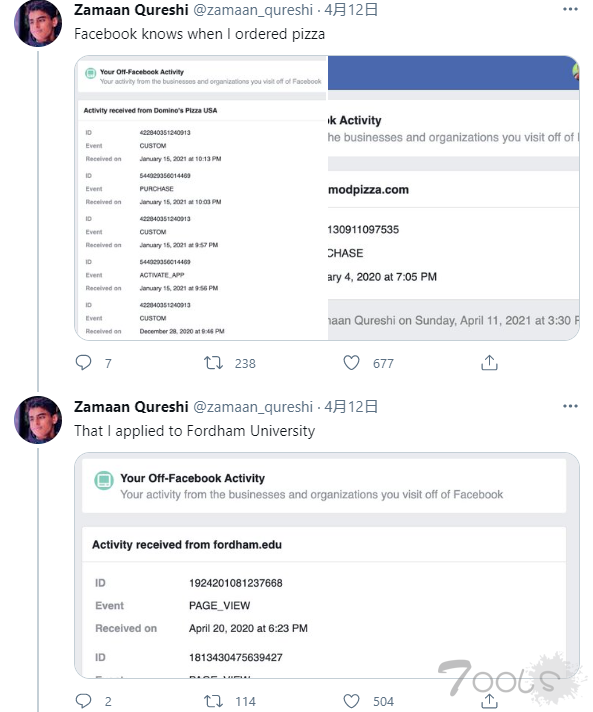This screenshot has width=593, height=712.
Task: Open more options on Fordham tweet
Action: pos(570,406)
